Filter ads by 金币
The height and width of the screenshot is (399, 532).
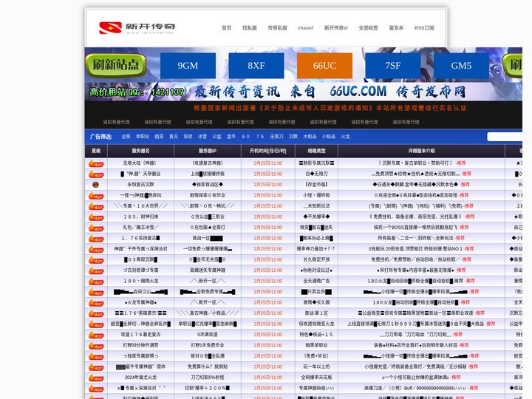click(231, 137)
